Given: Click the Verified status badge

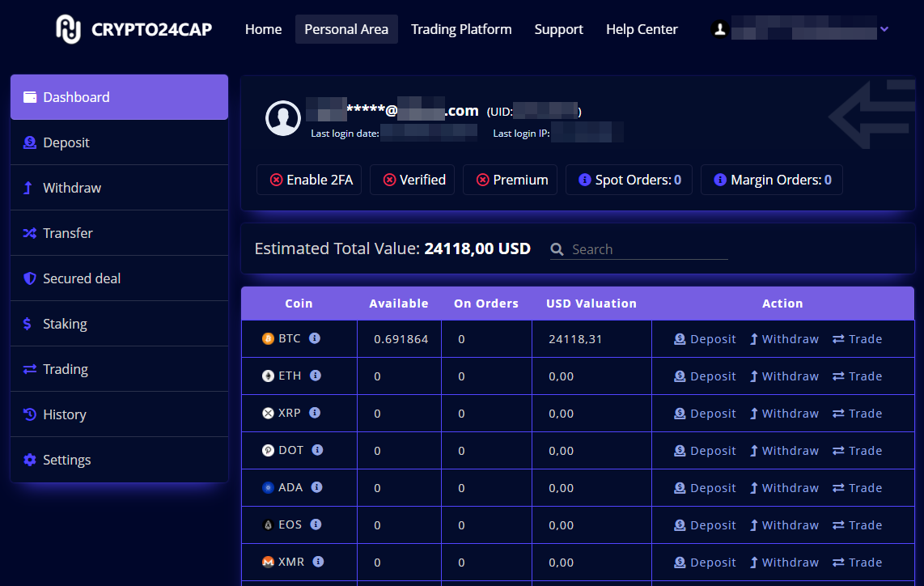Looking at the screenshot, I should coord(414,180).
